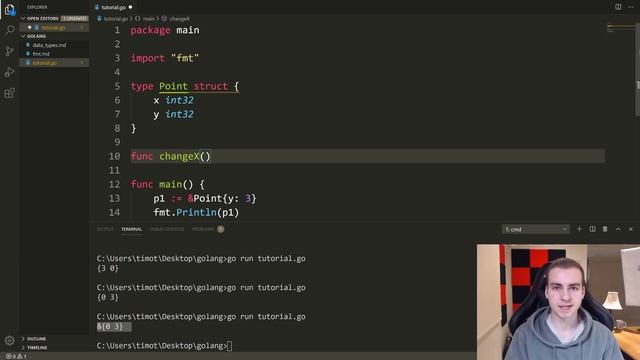Click on "fmt.Println(p1)" line
Image resolution: width=640 pixels, height=360 pixels.
point(196,213)
